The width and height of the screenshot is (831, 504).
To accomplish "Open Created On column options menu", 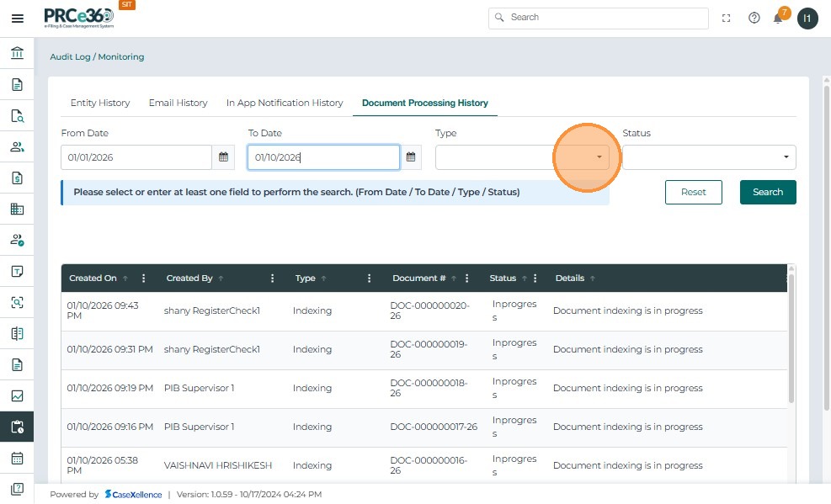I will click(x=144, y=279).
